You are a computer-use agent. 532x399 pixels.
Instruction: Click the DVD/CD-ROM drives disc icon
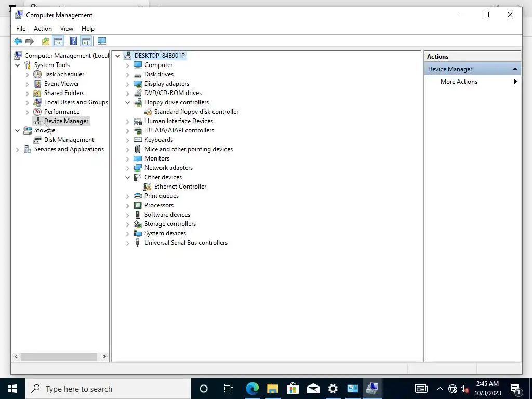click(137, 93)
